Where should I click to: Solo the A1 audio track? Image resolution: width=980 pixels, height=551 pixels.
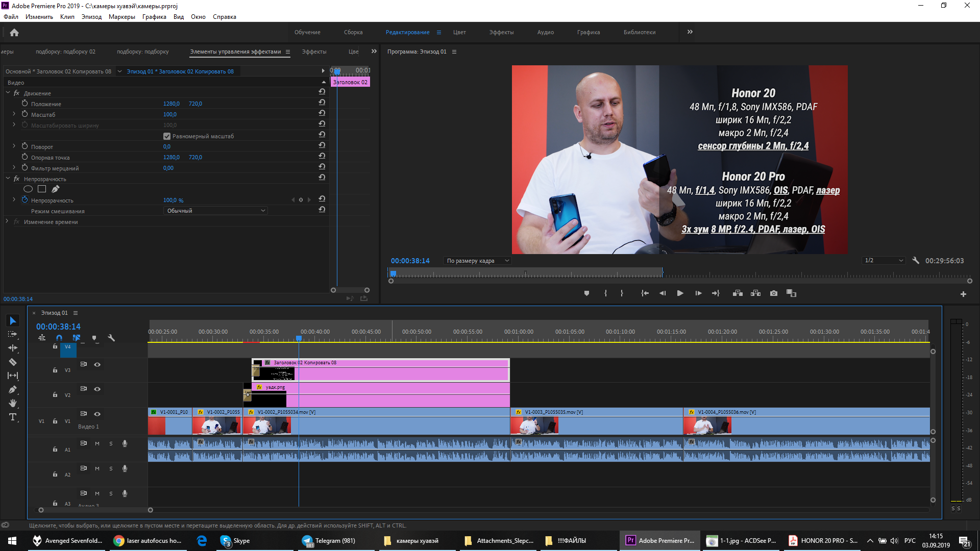point(111,443)
